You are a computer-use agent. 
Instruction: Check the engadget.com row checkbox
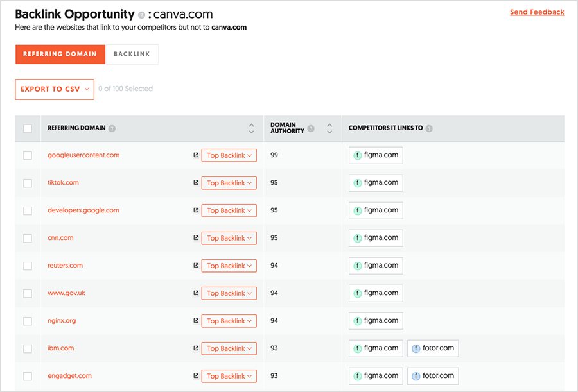28,376
